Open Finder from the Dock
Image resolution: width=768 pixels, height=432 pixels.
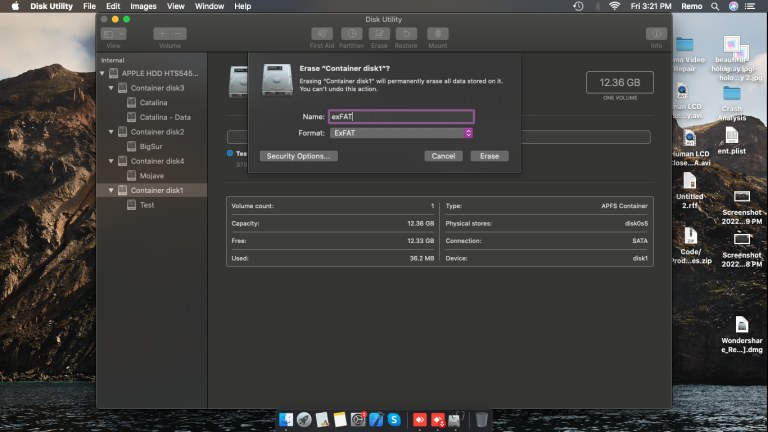pyautogui.click(x=286, y=419)
